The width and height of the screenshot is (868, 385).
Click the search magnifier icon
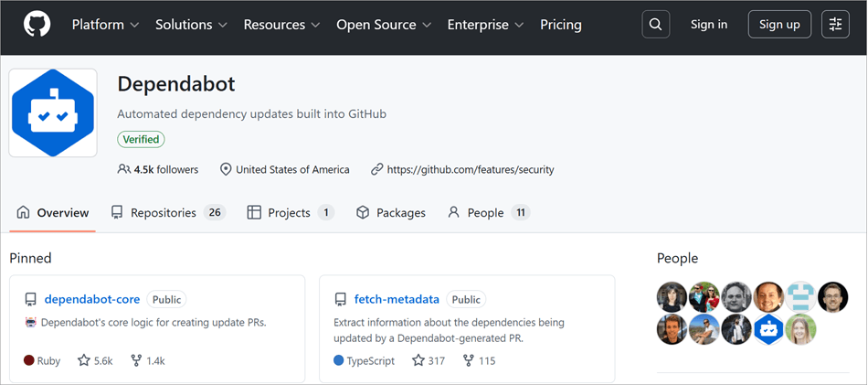pyautogui.click(x=655, y=25)
